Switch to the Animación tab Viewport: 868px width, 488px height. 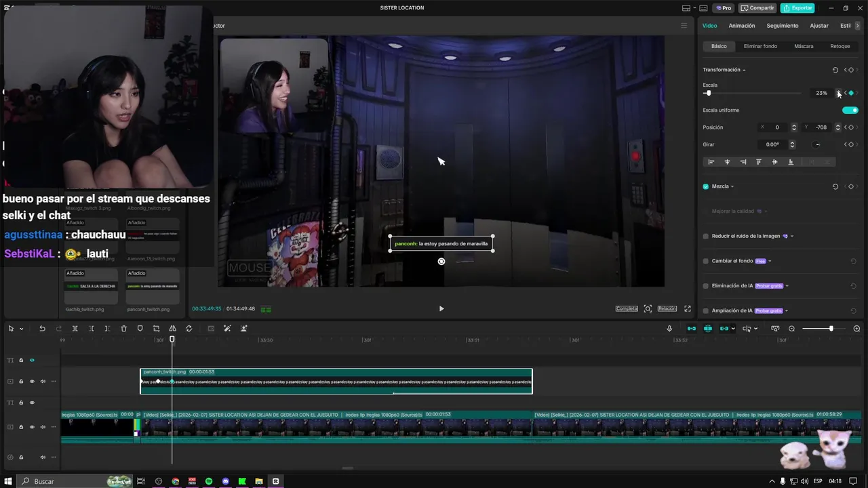(x=742, y=26)
